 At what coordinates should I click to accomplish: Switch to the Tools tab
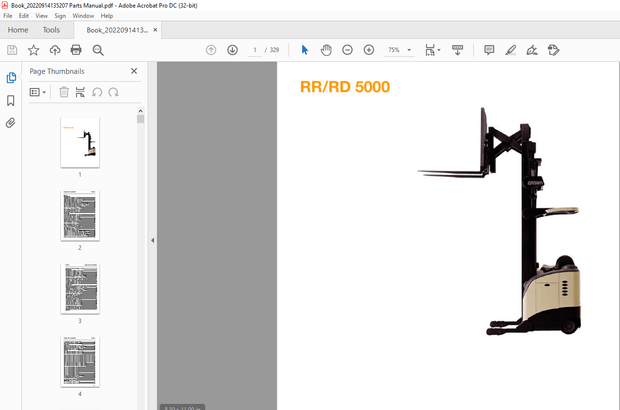click(x=51, y=30)
